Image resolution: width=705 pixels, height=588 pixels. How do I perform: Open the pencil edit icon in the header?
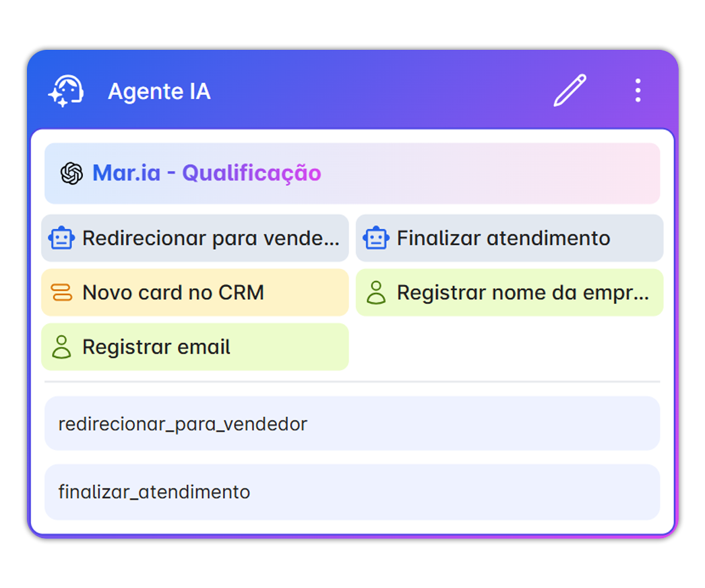570,91
